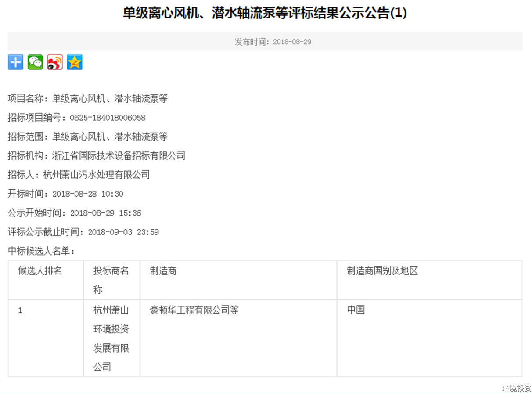Click the 制造商国别及地区 column header
Screen dimensions: 532x393
382,271
